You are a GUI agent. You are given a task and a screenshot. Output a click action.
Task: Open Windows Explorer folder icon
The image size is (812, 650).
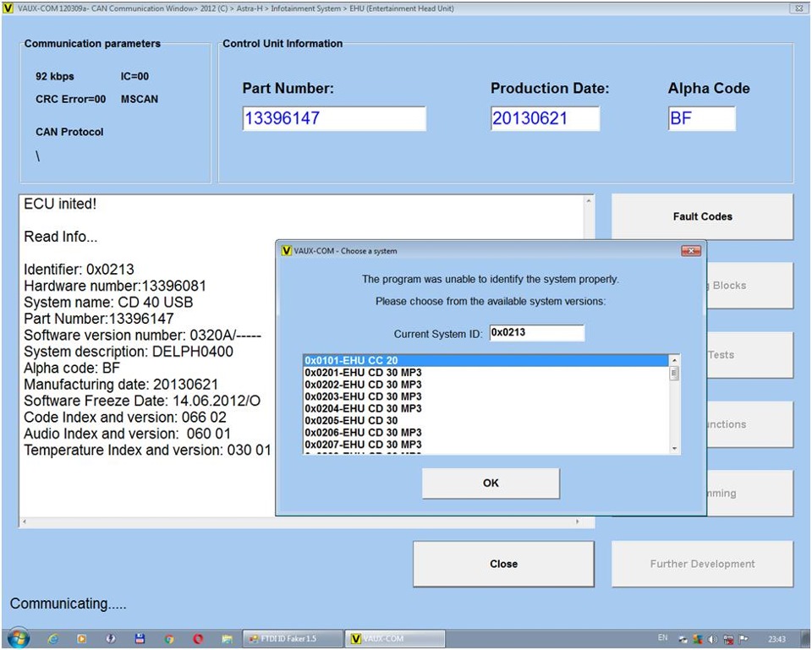227,639
